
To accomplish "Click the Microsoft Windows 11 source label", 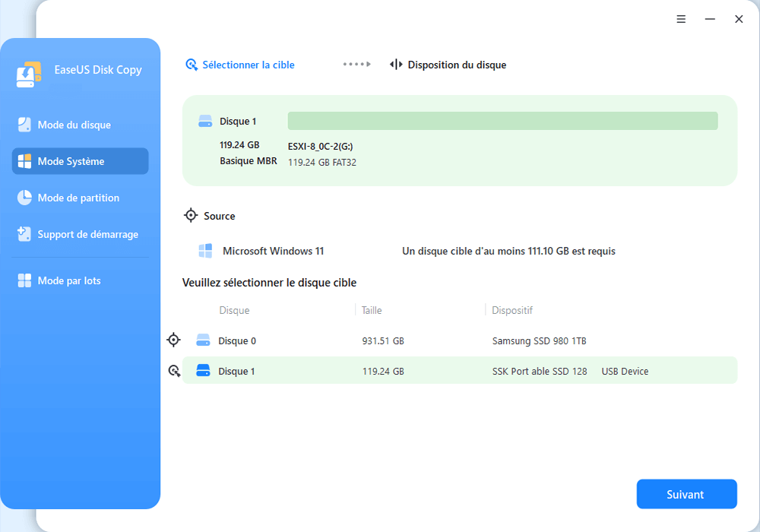I will click(274, 251).
